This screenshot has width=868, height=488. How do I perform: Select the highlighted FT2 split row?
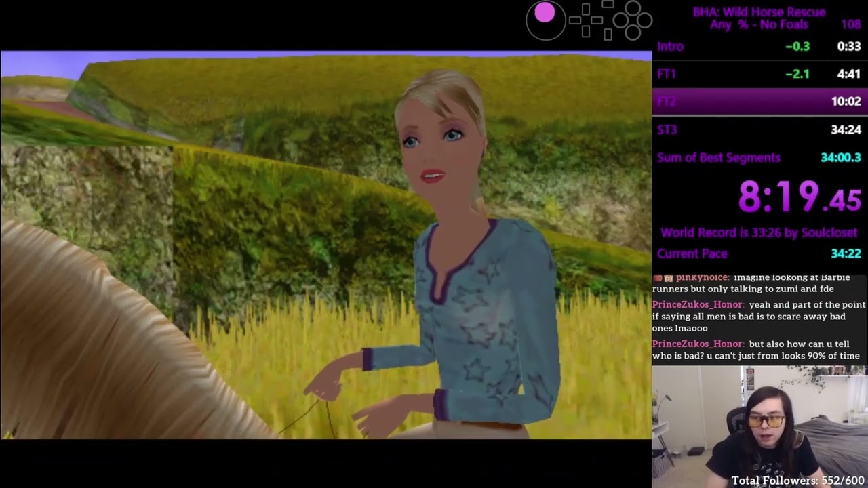pos(759,102)
